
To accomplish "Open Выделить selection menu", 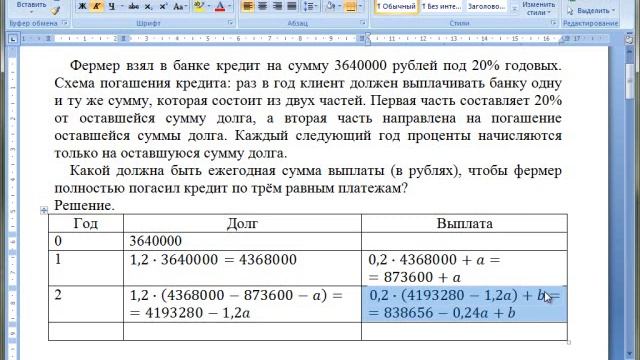I will [592, 11].
